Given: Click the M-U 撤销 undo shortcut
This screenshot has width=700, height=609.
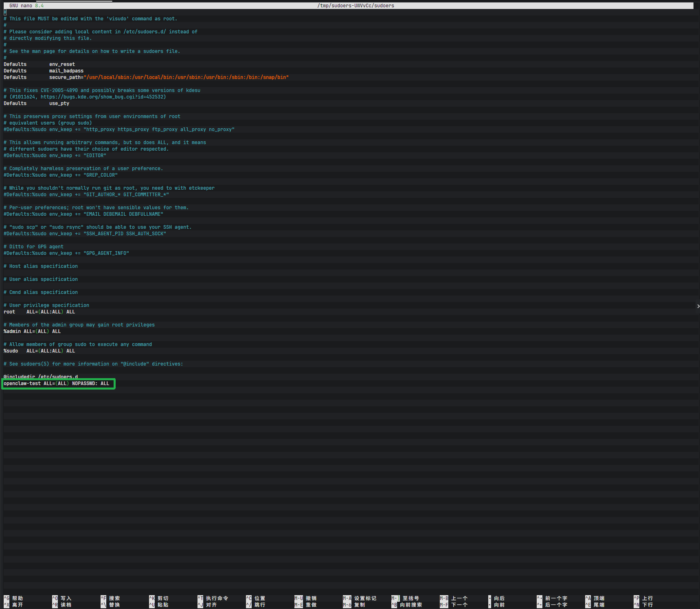Looking at the screenshot, I should pyautogui.click(x=305, y=598).
